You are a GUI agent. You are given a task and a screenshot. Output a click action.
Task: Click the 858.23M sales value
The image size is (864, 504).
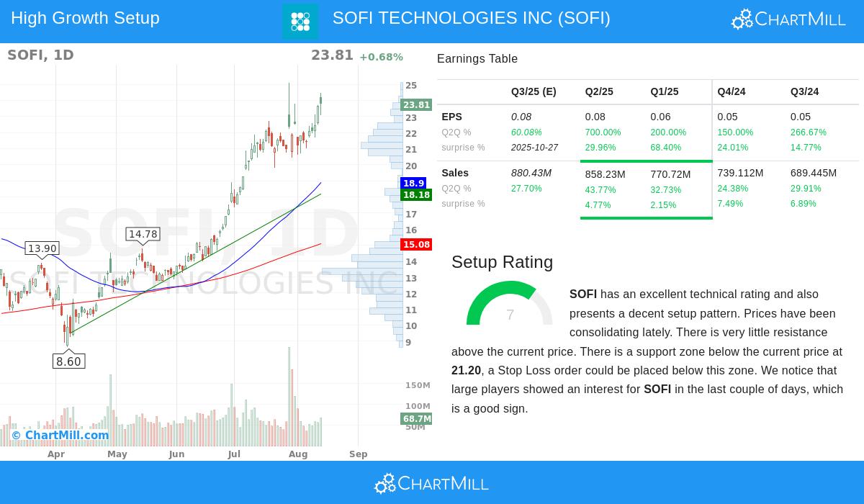click(x=605, y=174)
